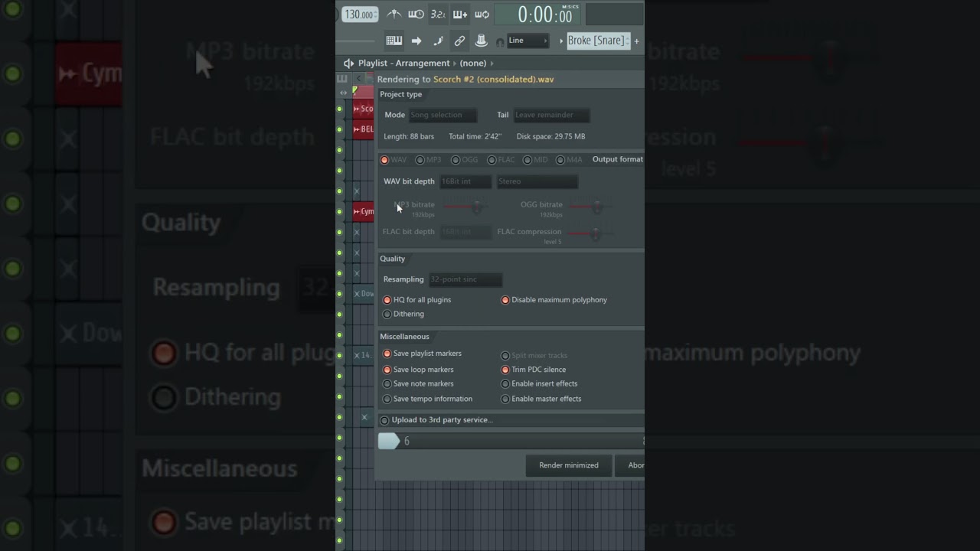Click the render progress bar

[511, 441]
